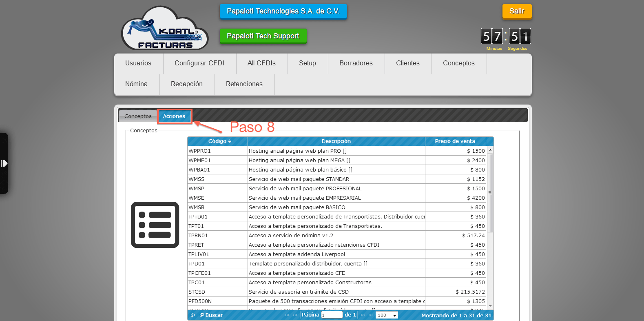Open the Usuarios menu
Viewport: 644px width, 321px height.
[x=138, y=63]
